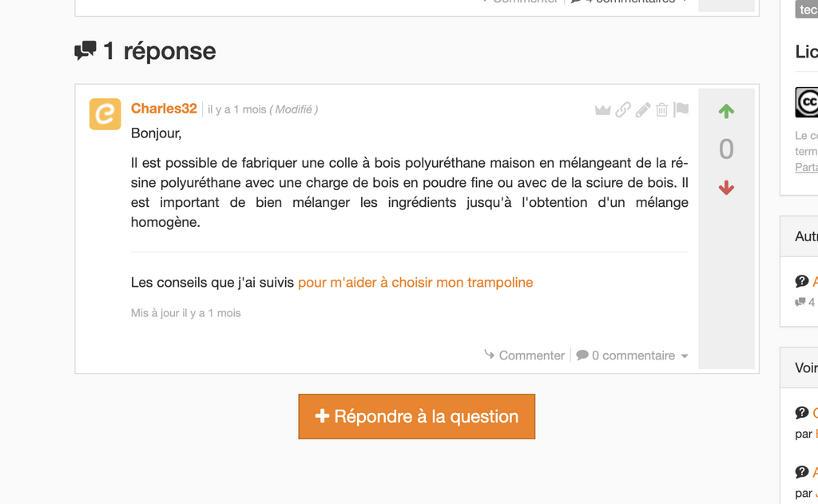The image size is (818, 504).
Task: Expand the partially visible commentaires dropdown at top
Action: pyautogui.click(x=630, y=2)
